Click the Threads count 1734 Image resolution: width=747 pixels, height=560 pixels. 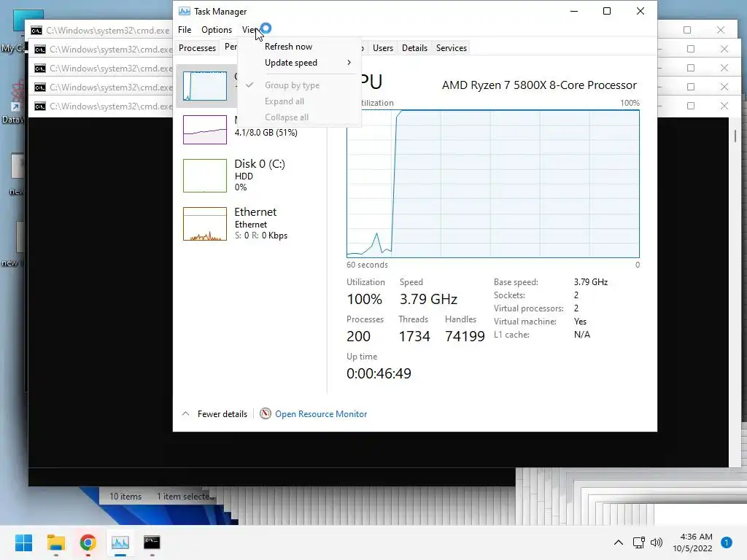pyautogui.click(x=414, y=336)
